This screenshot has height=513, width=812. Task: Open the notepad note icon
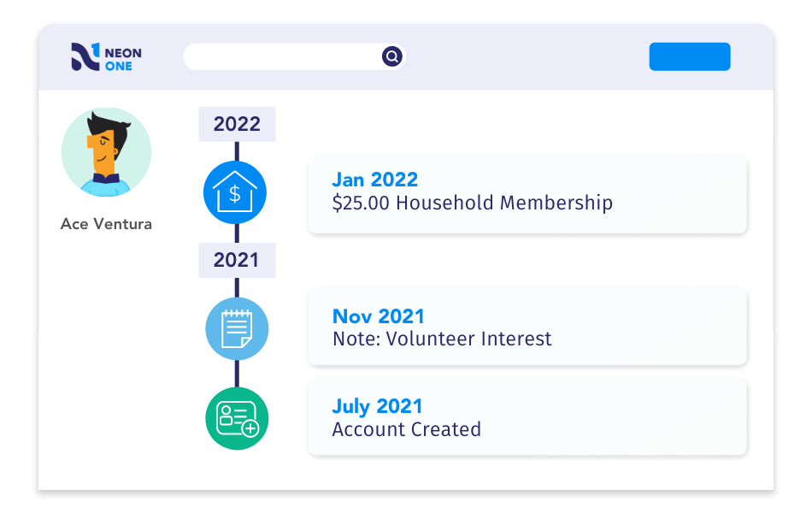tap(237, 328)
